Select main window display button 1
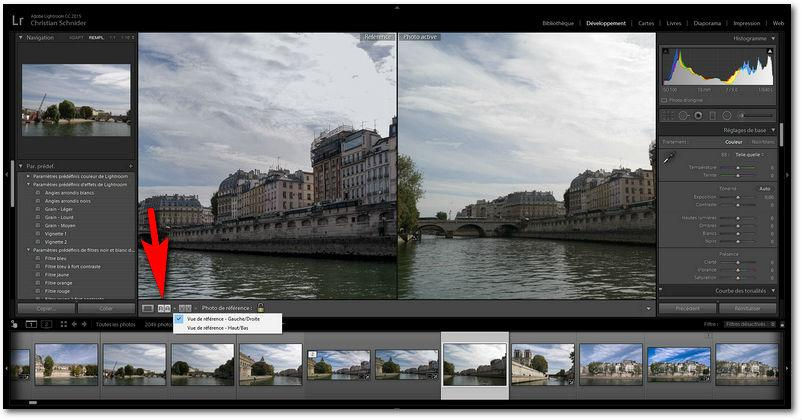 [31, 324]
